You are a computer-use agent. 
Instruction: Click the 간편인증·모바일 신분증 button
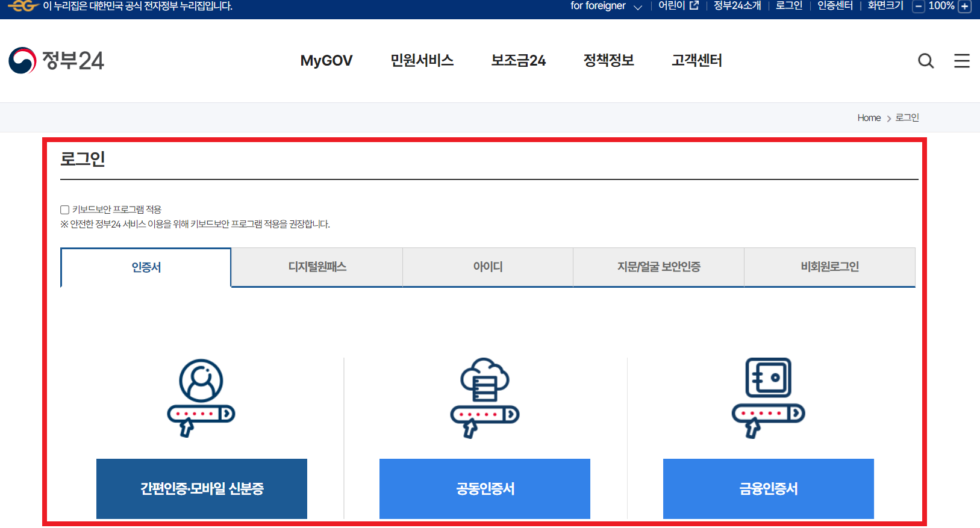click(x=202, y=489)
